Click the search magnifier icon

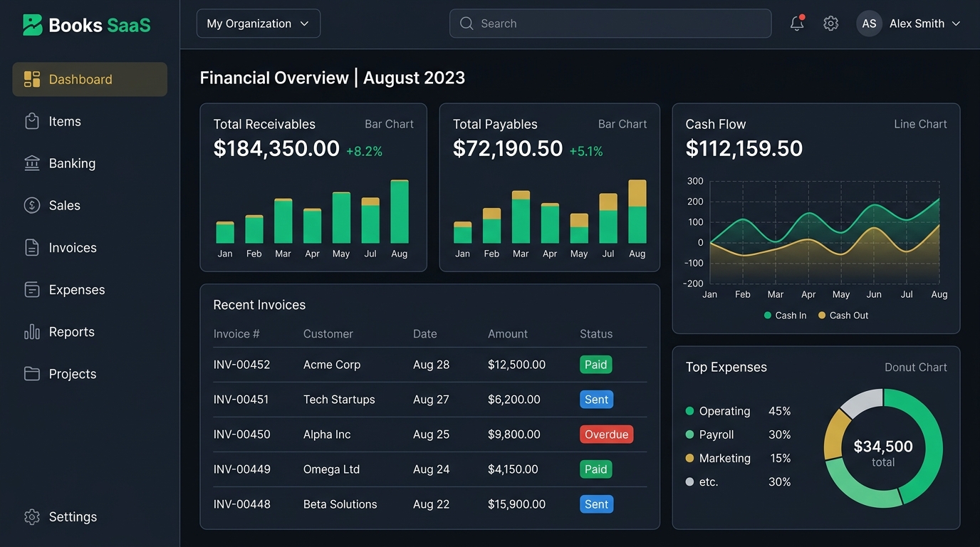click(466, 24)
